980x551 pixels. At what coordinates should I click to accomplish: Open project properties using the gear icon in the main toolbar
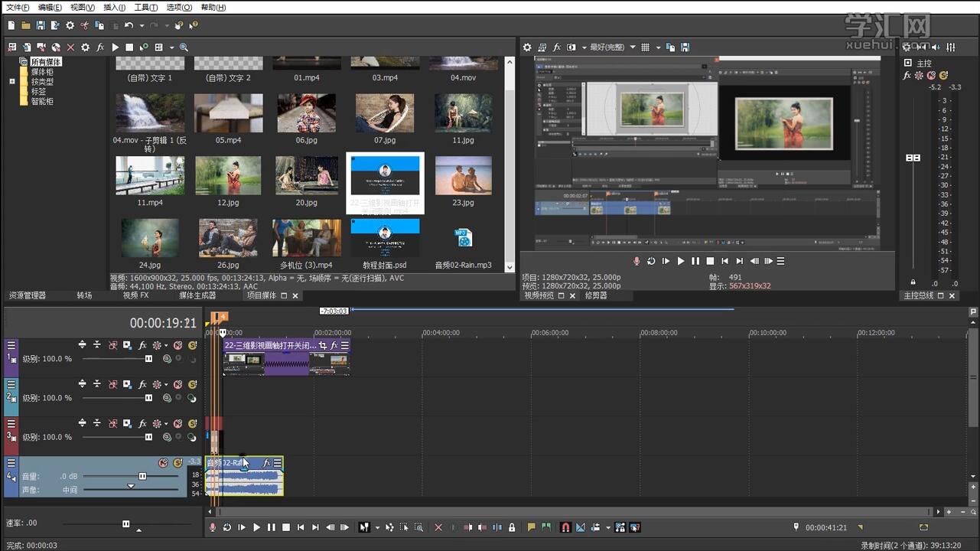(x=70, y=25)
